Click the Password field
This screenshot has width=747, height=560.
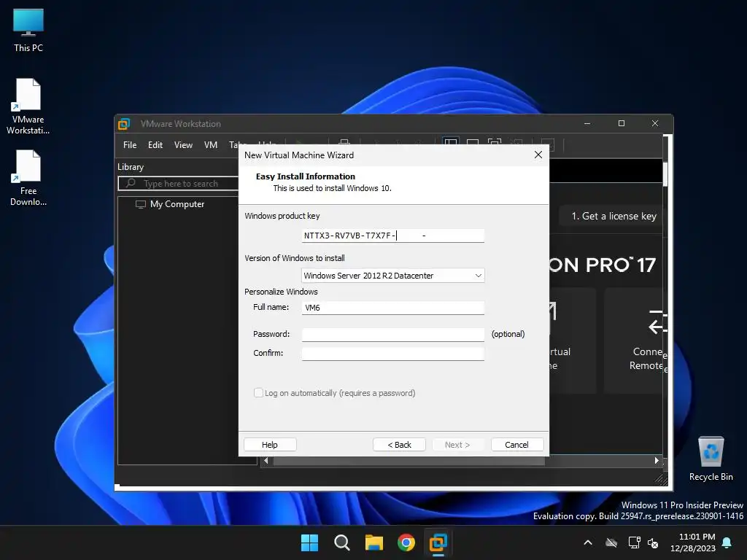point(393,334)
